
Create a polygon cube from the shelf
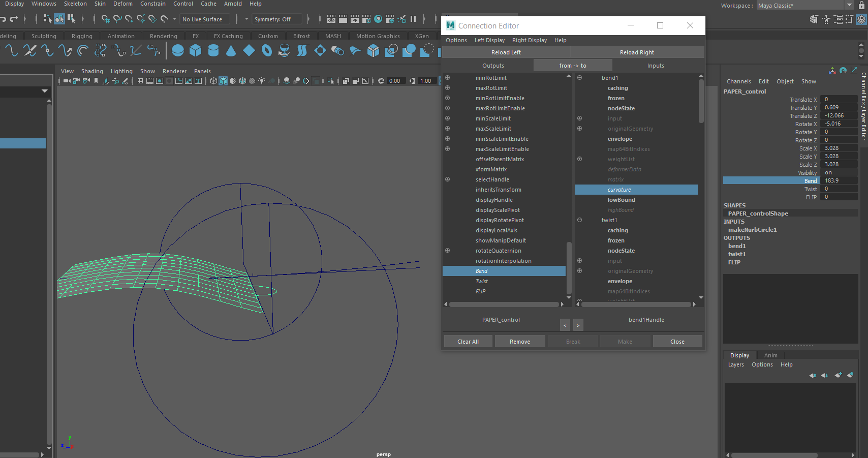pyautogui.click(x=196, y=50)
